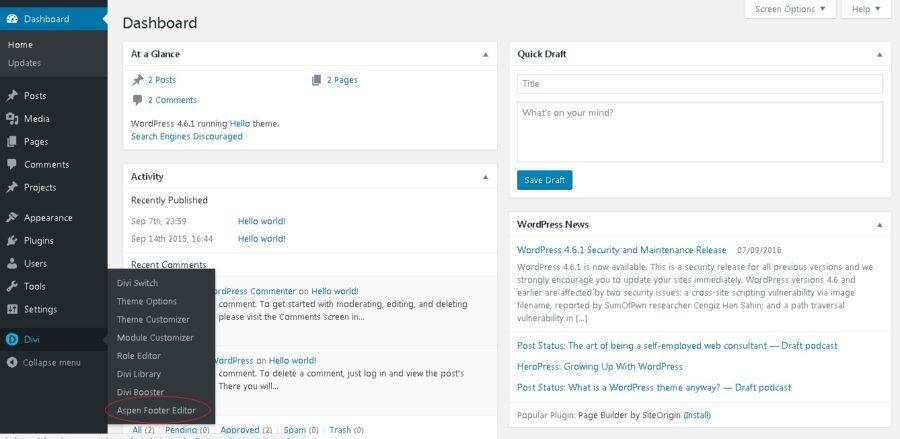Show All comments filter
This screenshot has width=900, height=439.
tap(137, 430)
